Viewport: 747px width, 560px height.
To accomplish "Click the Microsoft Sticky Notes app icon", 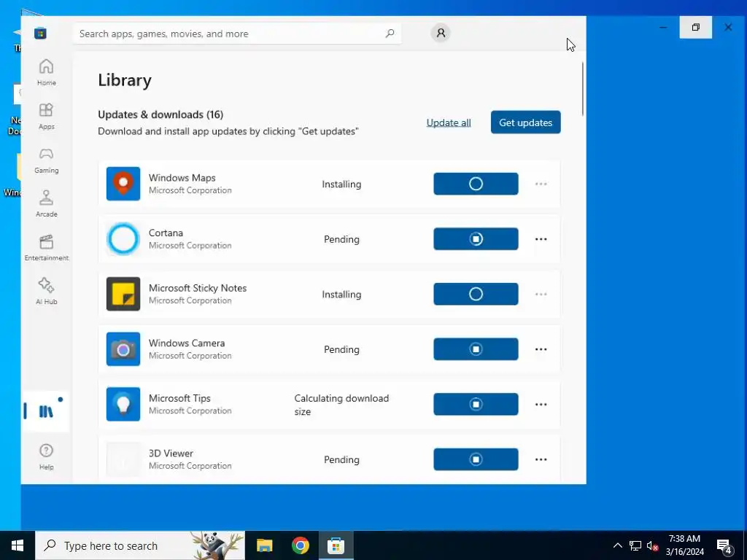I will point(123,294).
